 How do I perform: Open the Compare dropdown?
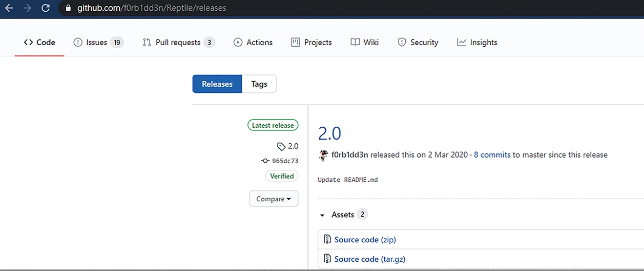[274, 199]
